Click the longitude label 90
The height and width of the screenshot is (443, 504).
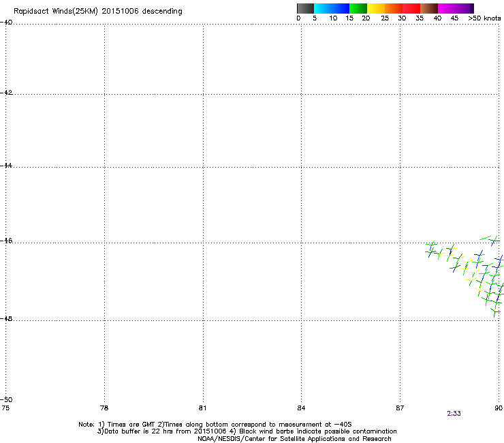point(499,408)
